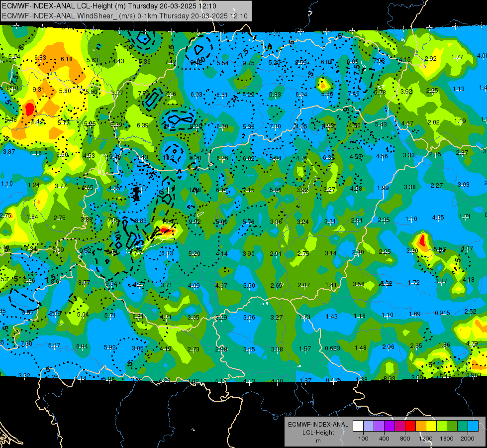
Task: Click the wind shear value '2.02'
Action: [x=433, y=122]
